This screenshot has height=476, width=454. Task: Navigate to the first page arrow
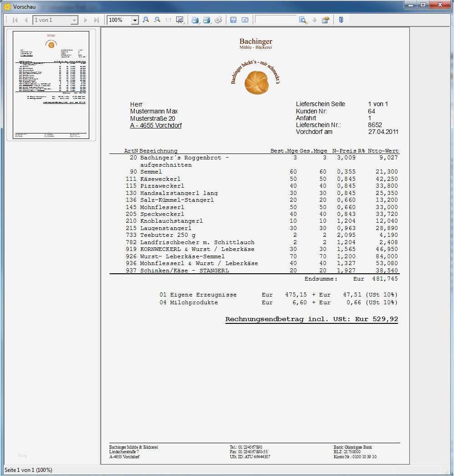[x=15, y=20]
